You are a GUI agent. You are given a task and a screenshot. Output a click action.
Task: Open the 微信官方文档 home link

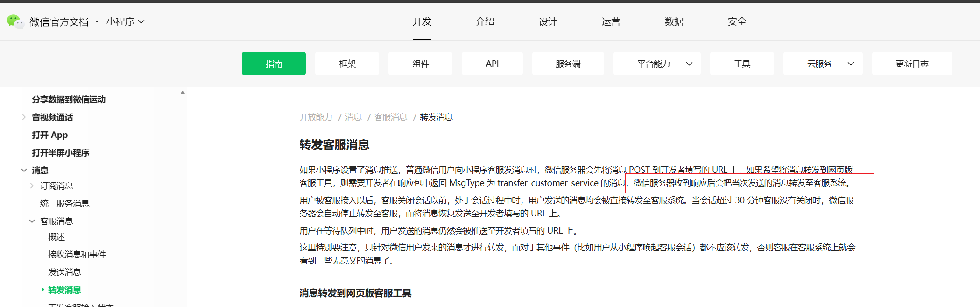(x=59, y=22)
